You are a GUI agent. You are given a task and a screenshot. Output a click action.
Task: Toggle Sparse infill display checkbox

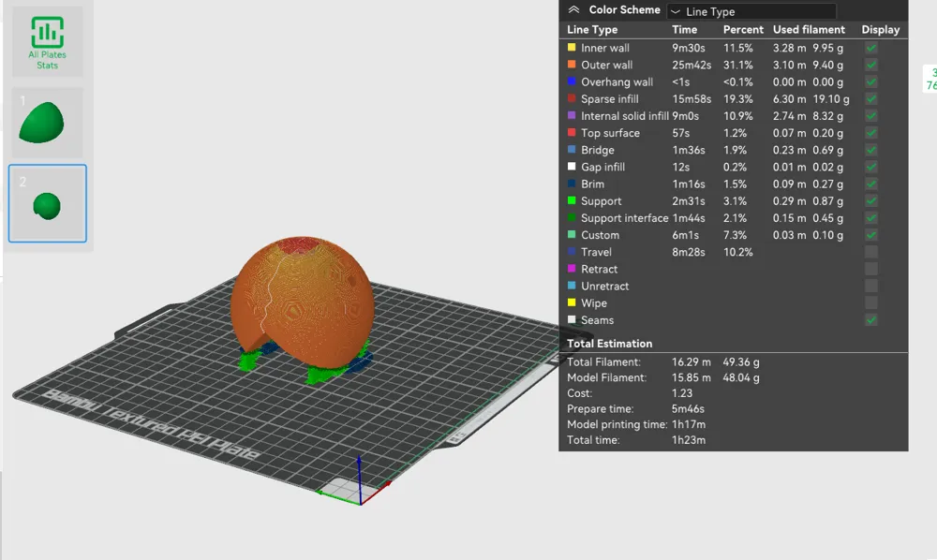pyautogui.click(x=871, y=98)
